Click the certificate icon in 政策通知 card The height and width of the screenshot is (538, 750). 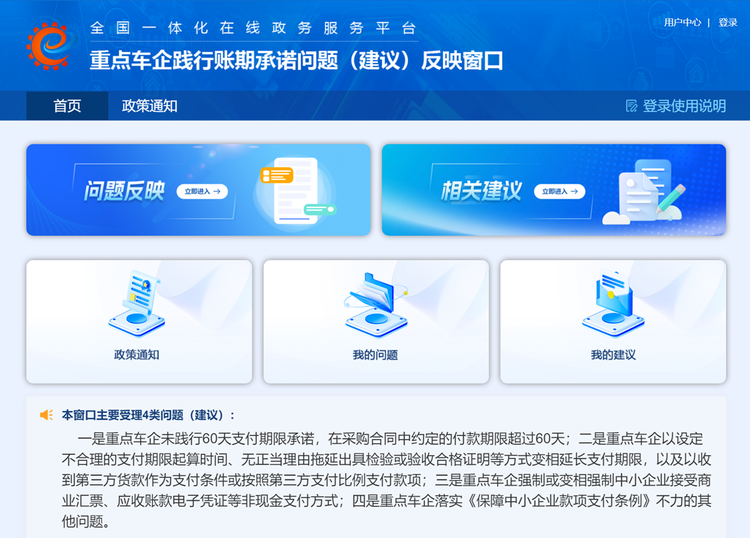(137, 303)
